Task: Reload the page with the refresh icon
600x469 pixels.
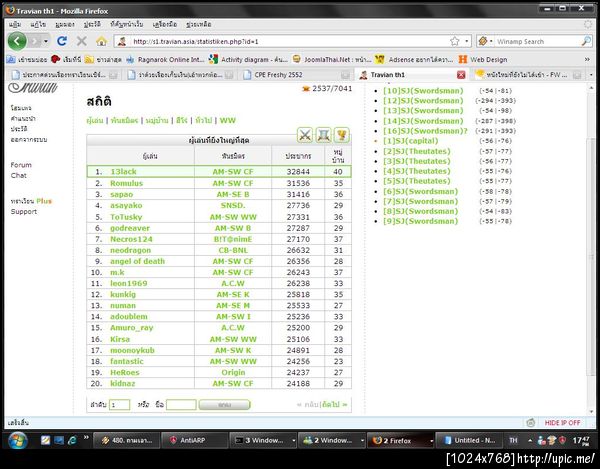Action: tap(62, 41)
